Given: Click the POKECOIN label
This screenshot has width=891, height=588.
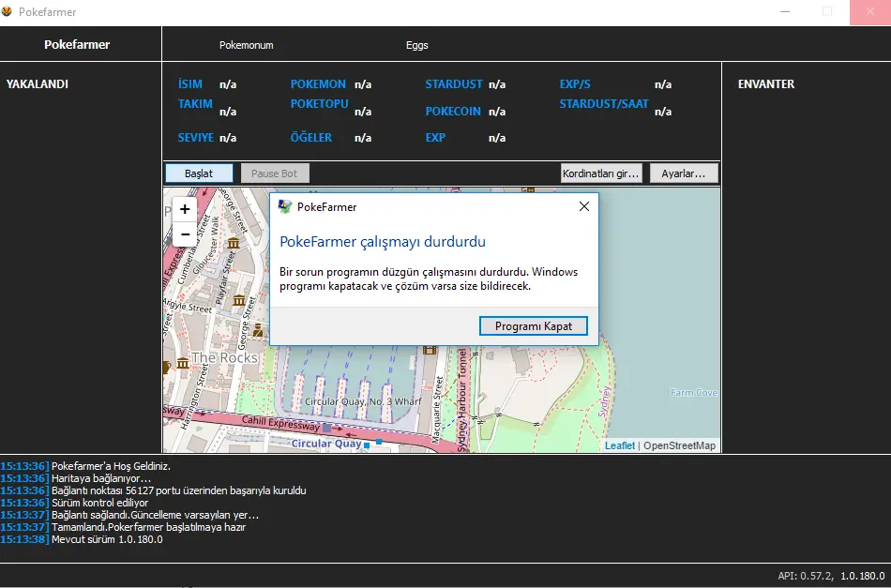Looking at the screenshot, I should [x=453, y=112].
